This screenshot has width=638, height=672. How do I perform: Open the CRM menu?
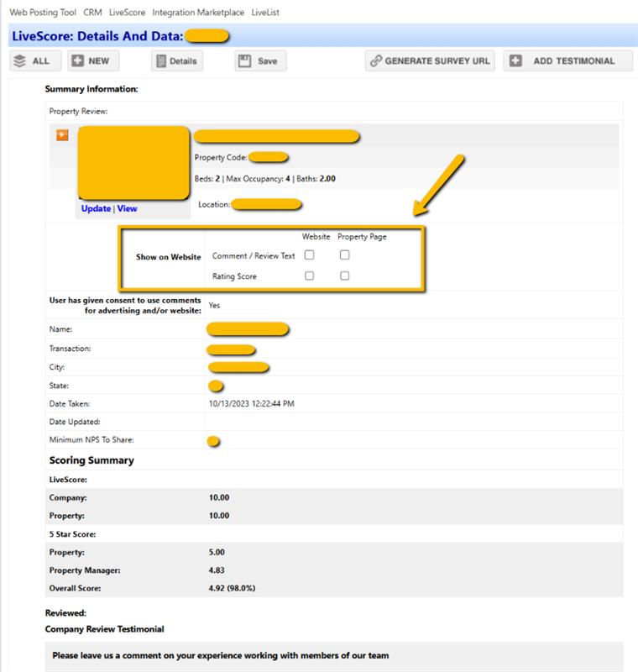[x=92, y=13]
